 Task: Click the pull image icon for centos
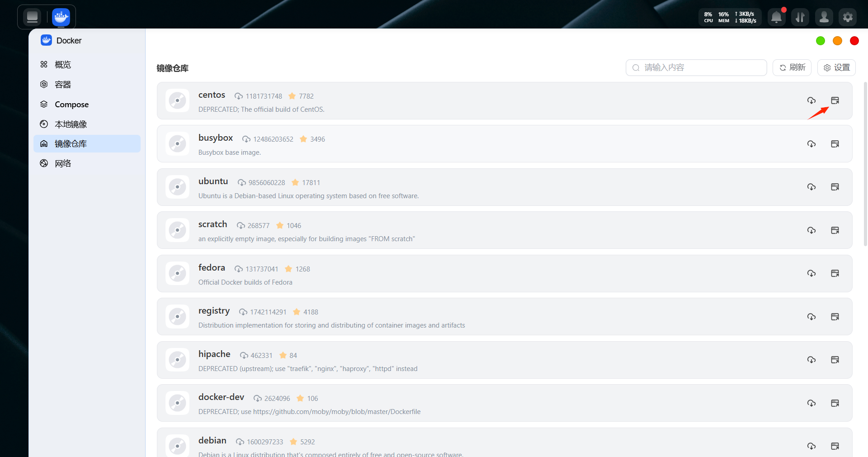point(811,100)
